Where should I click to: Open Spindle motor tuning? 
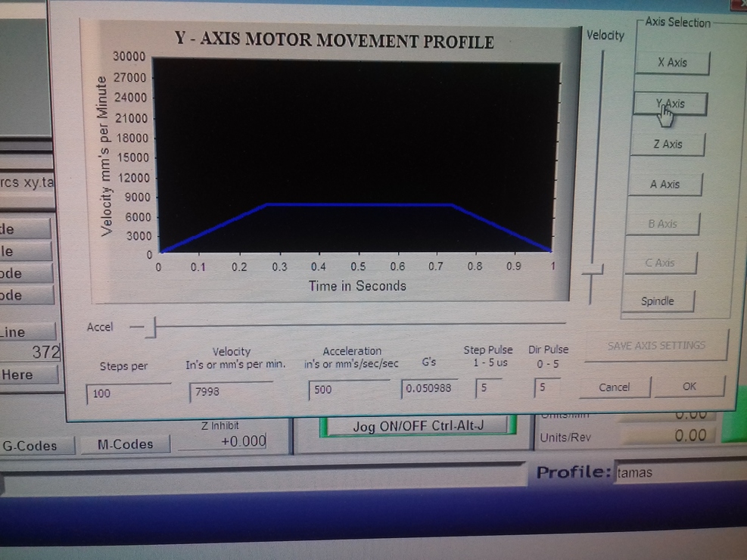(x=657, y=301)
